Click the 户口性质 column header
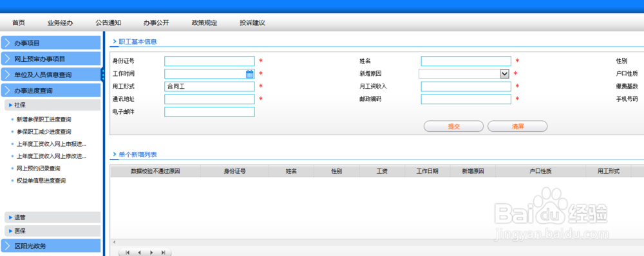 pos(541,171)
